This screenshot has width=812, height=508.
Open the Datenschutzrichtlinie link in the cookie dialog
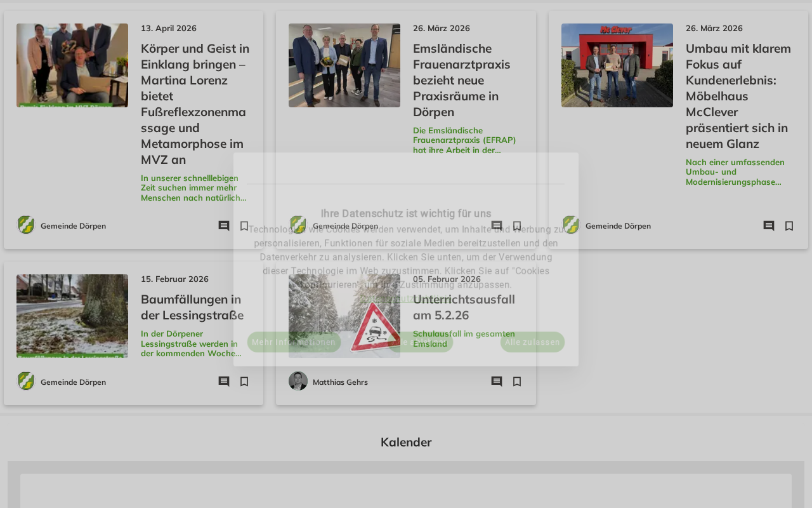pyautogui.click(x=406, y=299)
